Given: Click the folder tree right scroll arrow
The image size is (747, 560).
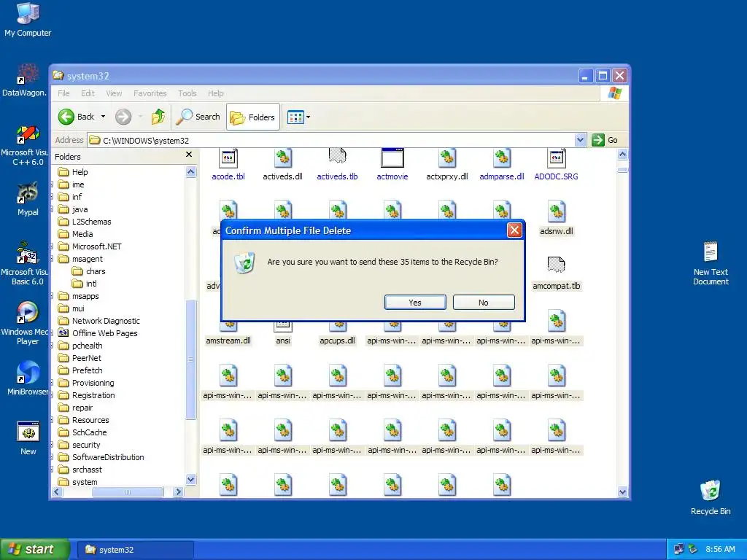Looking at the screenshot, I should tap(179, 492).
